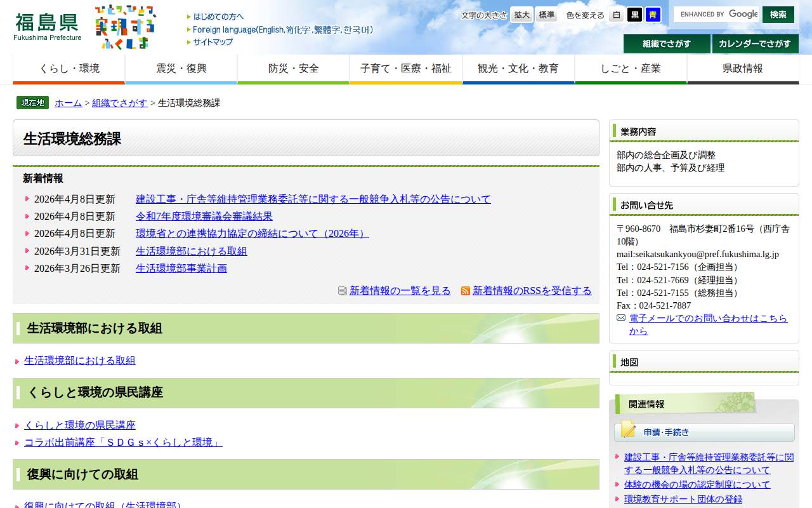Click the 生活環境総務課 page heading

(x=72, y=139)
